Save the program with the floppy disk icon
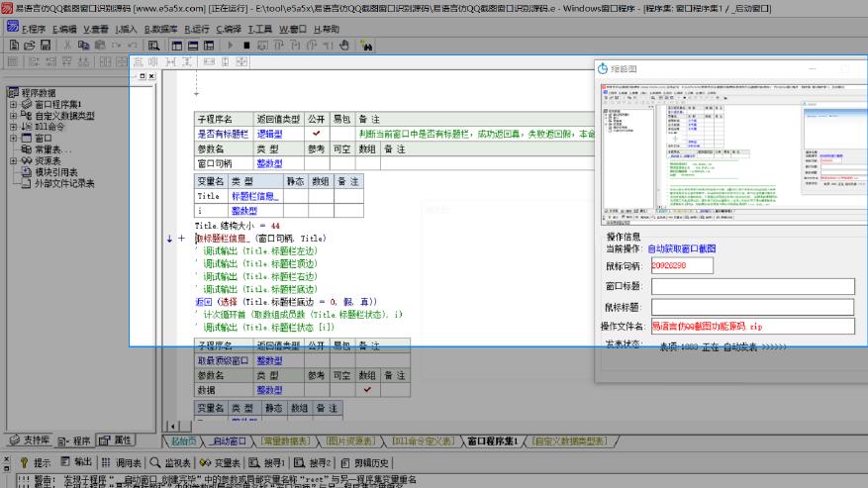The width and height of the screenshot is (868, 488). (x=46, y=45)
